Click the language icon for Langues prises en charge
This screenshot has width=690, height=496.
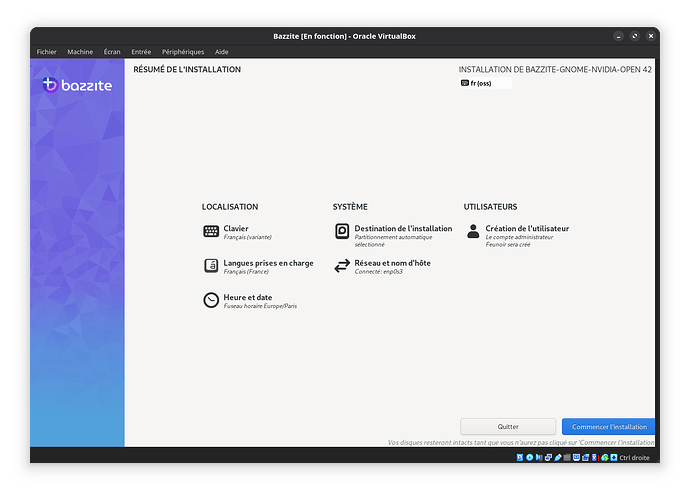[211, 266]
